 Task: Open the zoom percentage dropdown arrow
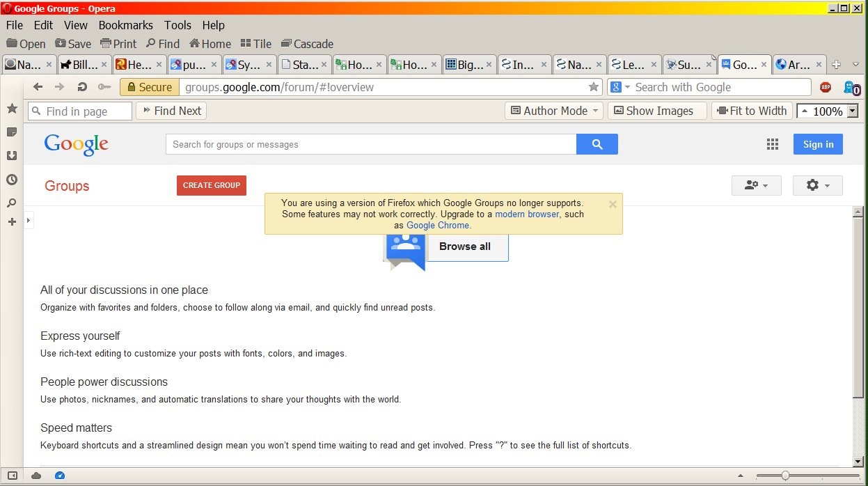(852, 111)
